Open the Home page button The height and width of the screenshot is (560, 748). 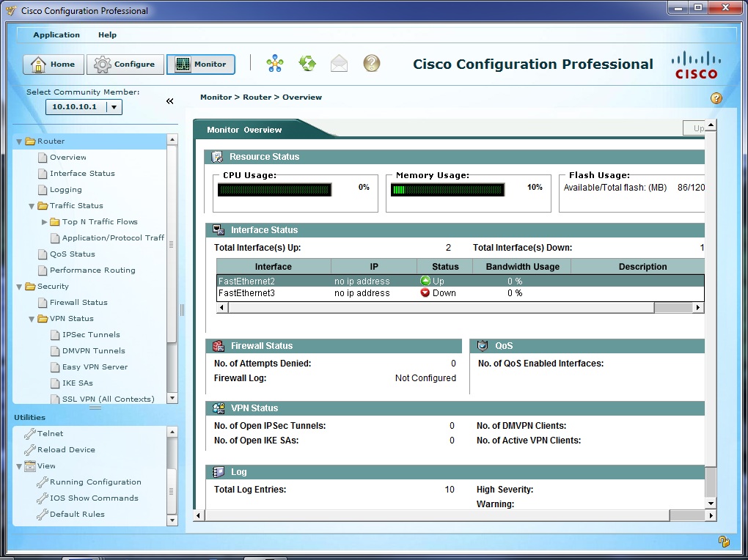coord(54,65)
